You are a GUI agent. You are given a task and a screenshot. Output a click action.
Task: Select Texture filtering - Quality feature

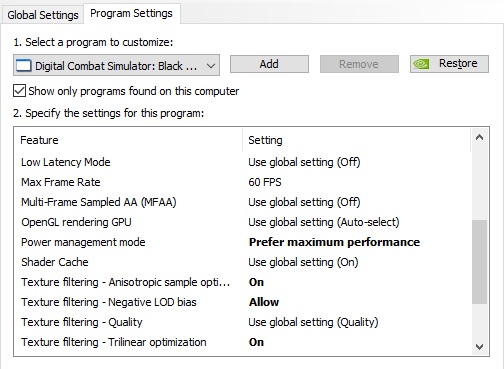(x=82, y=322)
